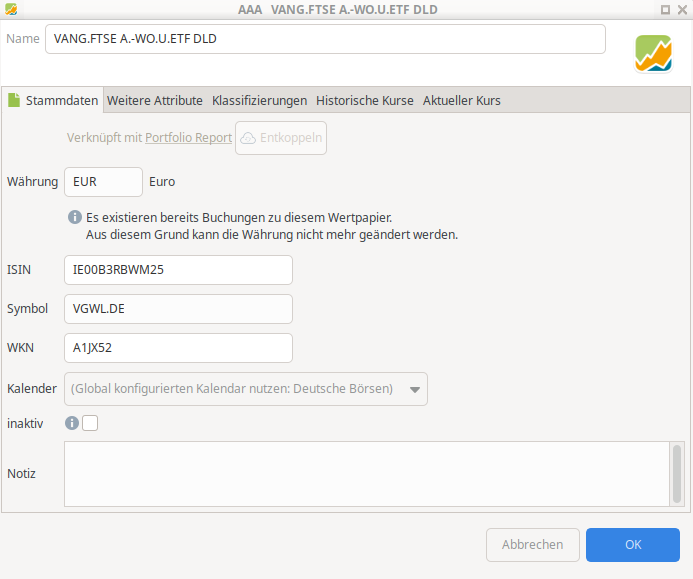Click into the Symbol field VGWL.DE
Image resolution: width=693 pixels, height=579 pixels.
click(179, 309)
